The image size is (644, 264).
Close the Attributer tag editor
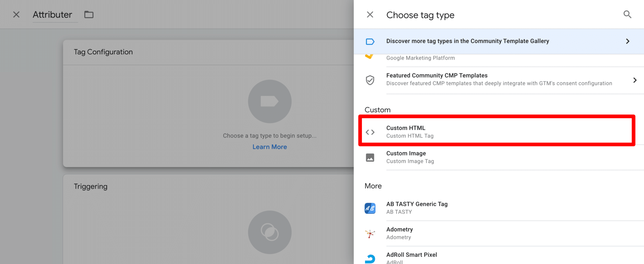(x=16, y=14)
